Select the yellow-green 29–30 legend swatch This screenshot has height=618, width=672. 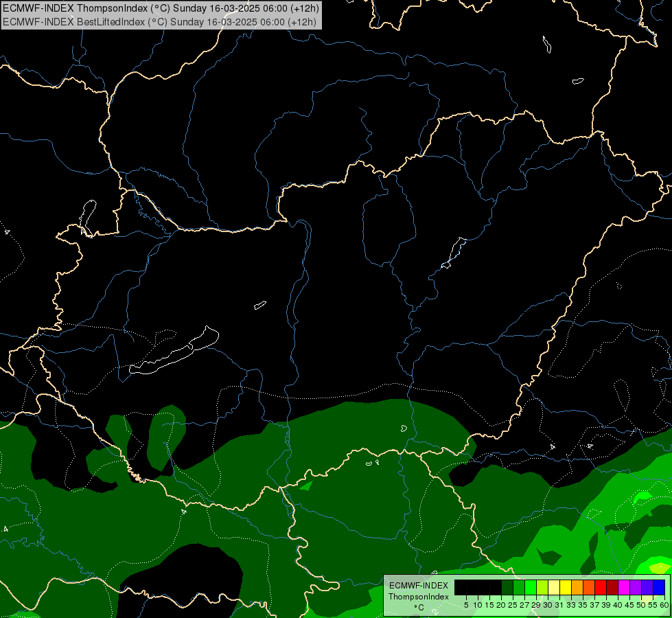point(542,587)
